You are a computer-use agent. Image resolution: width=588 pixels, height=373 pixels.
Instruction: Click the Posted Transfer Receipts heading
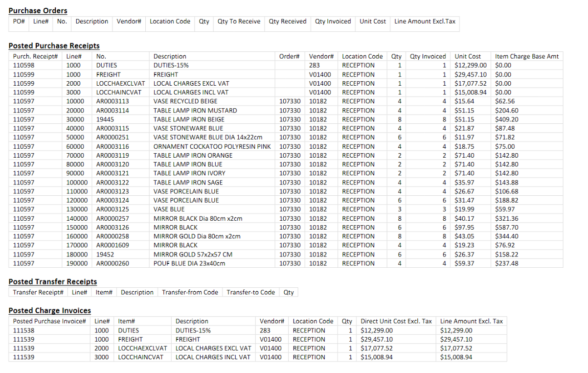pos(53,281)
